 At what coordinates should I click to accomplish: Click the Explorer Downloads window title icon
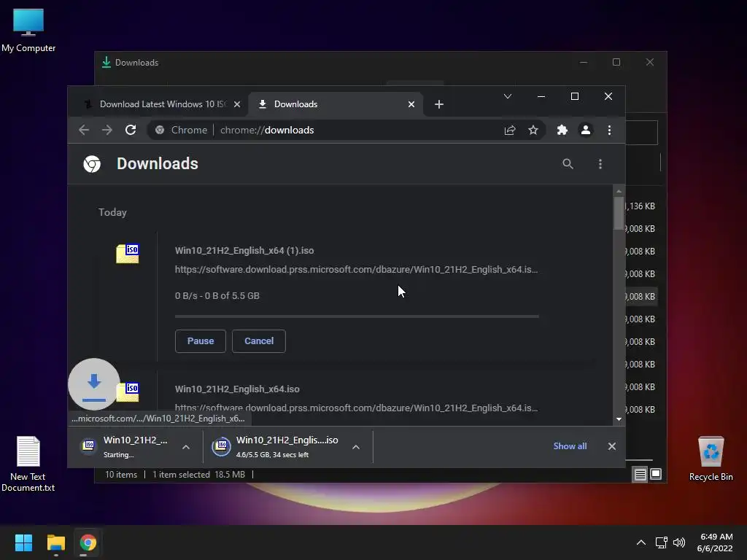click(107, 63)
